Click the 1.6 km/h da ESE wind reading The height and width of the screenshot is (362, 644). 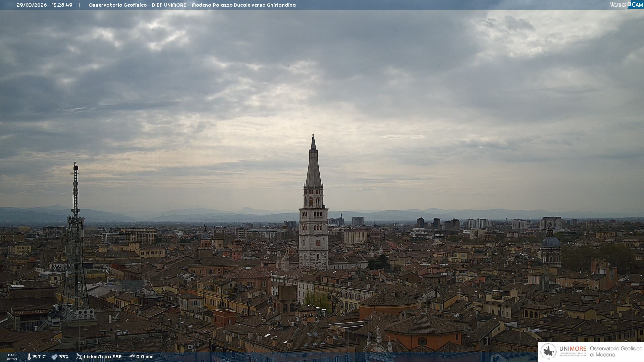click(x=102, y=357)
